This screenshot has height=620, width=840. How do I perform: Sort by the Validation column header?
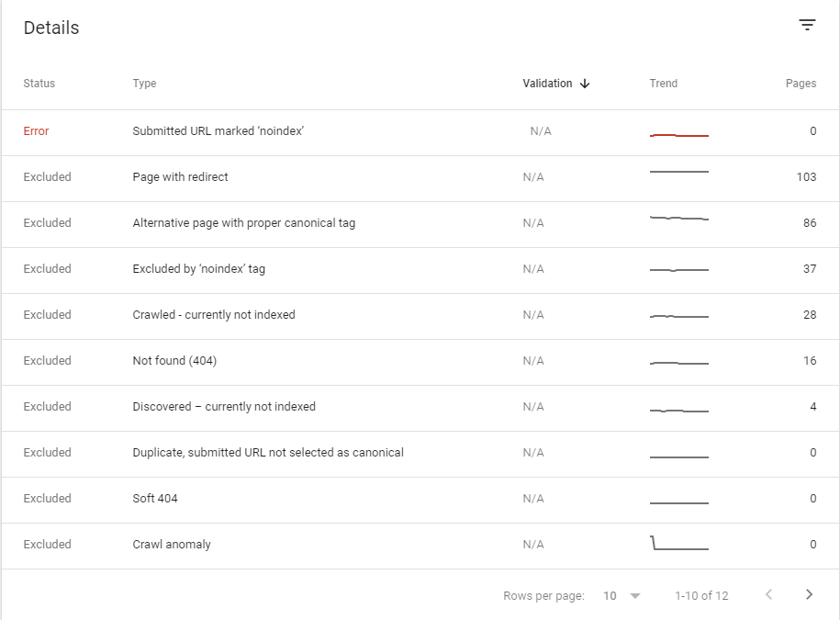(547, 84)
